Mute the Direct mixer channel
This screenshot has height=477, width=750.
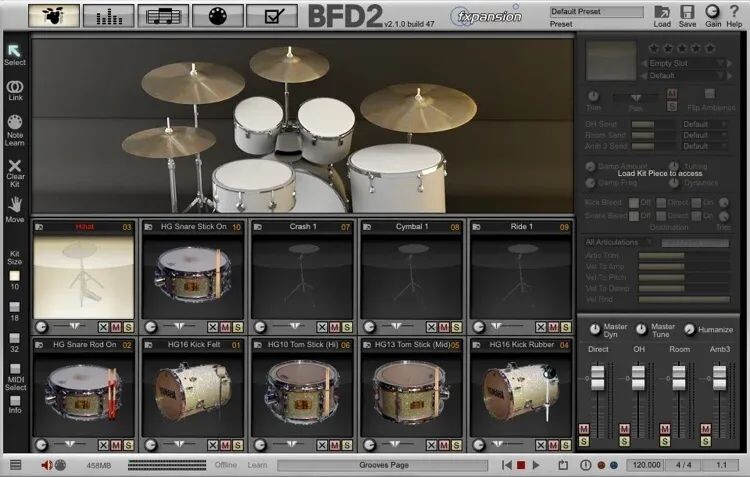tap(584, 429)
